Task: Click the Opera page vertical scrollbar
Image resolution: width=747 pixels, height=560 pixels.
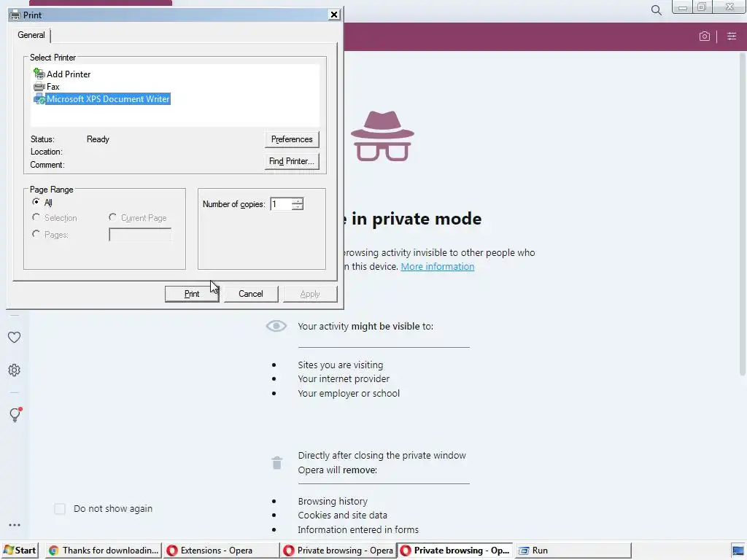Action: (x=742, y=214)
